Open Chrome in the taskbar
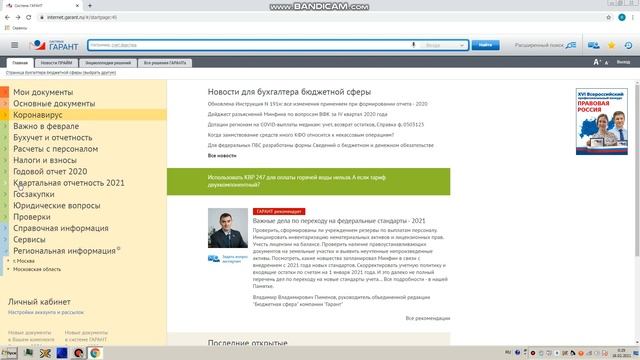 (95, 353)
